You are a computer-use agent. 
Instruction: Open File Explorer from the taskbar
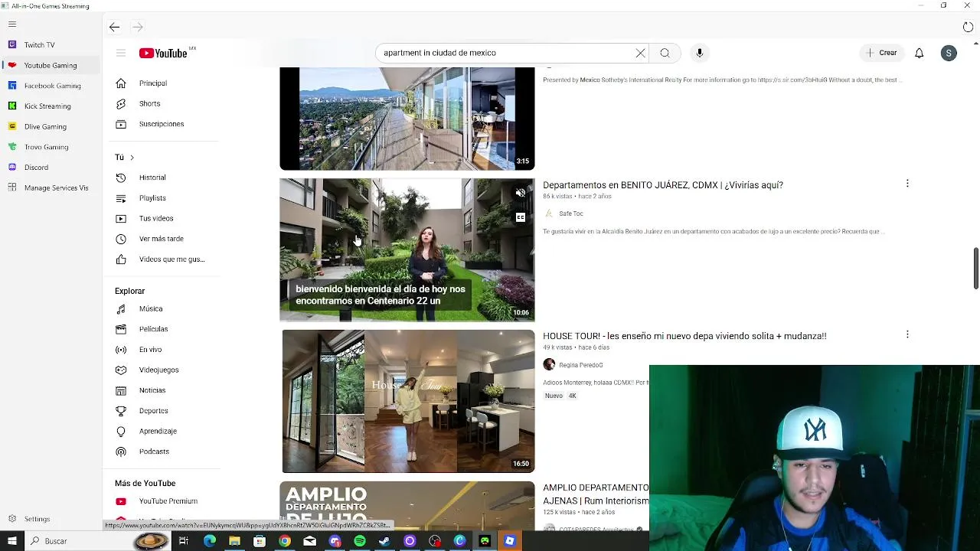(234, 541)
